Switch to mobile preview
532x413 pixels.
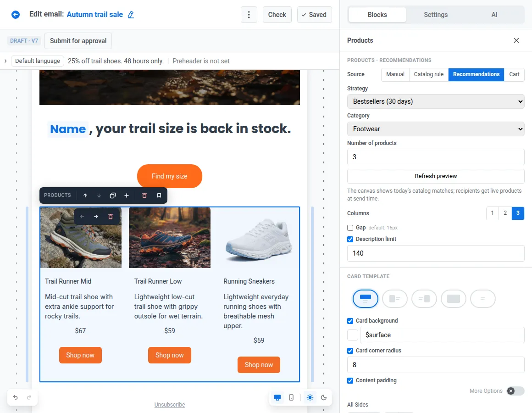291,397
